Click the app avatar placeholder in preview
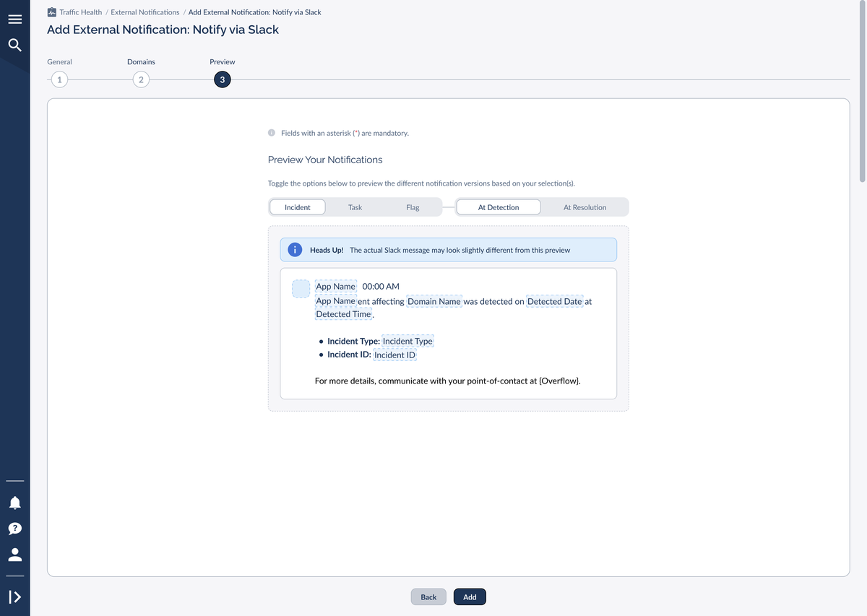867x616 pixels. pyautogui.click(x=301, y=288)
